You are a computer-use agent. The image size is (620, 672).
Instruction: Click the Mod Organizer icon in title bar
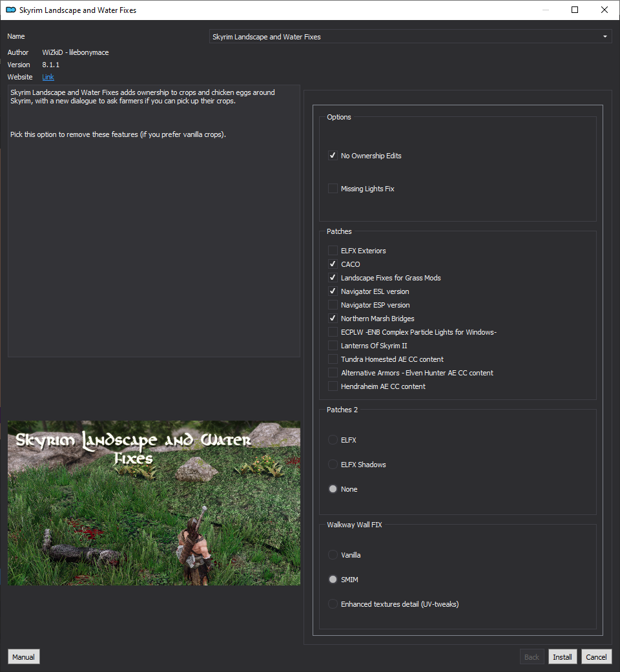(x=11, y=10)
